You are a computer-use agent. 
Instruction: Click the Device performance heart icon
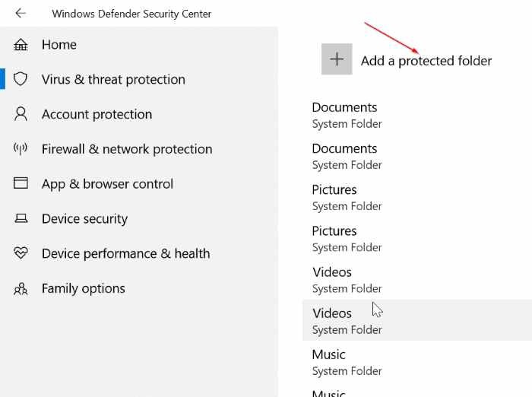(x=21, y=254)
